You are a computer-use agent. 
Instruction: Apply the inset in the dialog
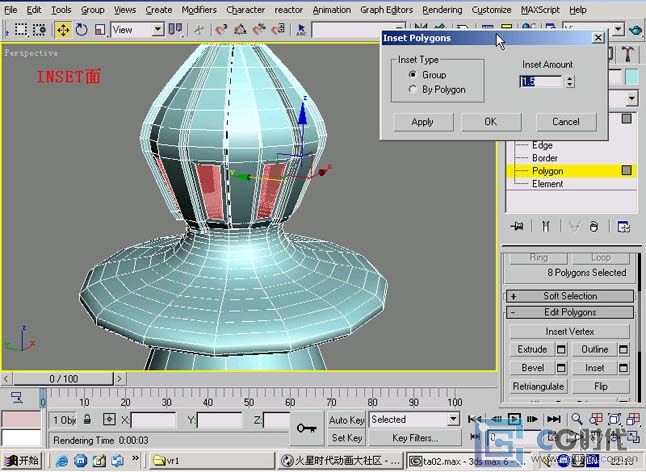point(423,122)
